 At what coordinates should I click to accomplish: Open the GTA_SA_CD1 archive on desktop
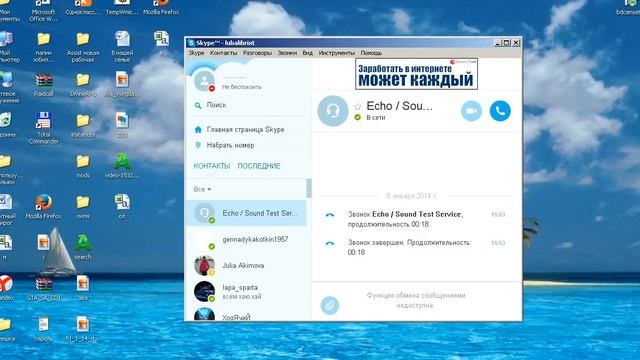[x=44, y=289]
